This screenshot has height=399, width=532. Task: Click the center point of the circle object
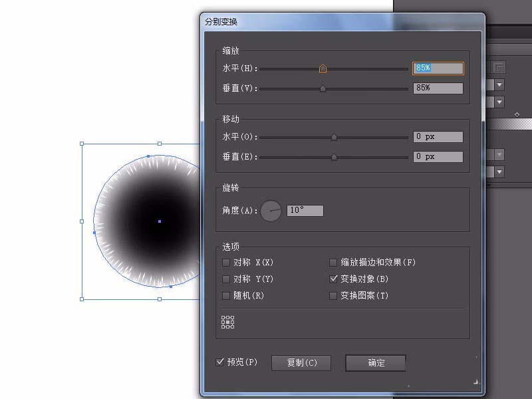click(160, 221)
